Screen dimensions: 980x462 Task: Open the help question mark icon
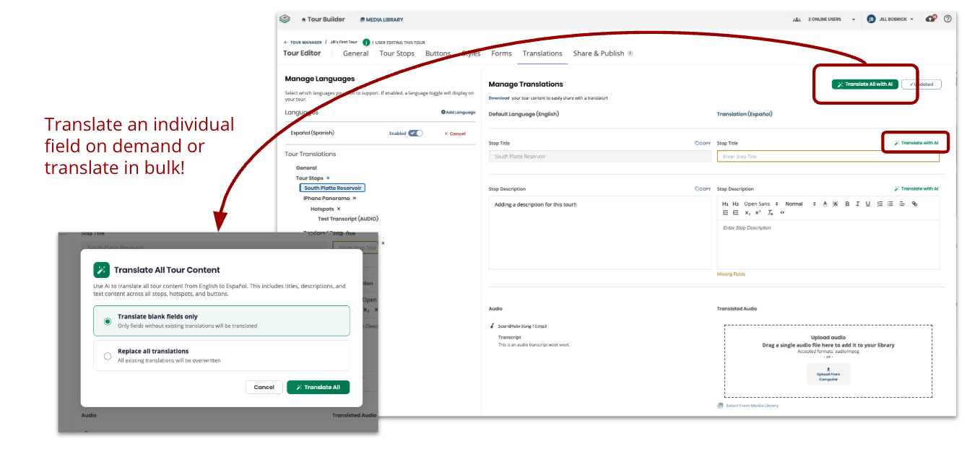point(948,19)
